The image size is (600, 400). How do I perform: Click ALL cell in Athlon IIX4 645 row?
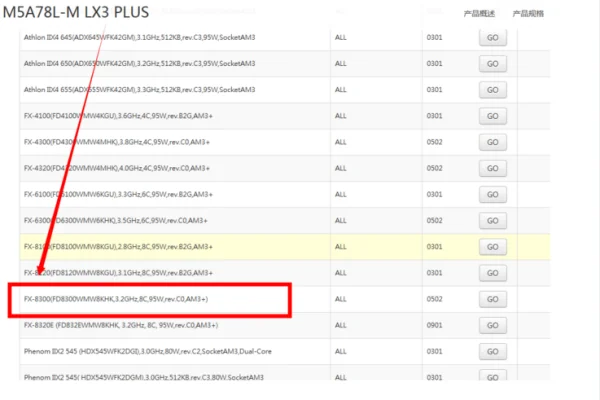[341, 38]
